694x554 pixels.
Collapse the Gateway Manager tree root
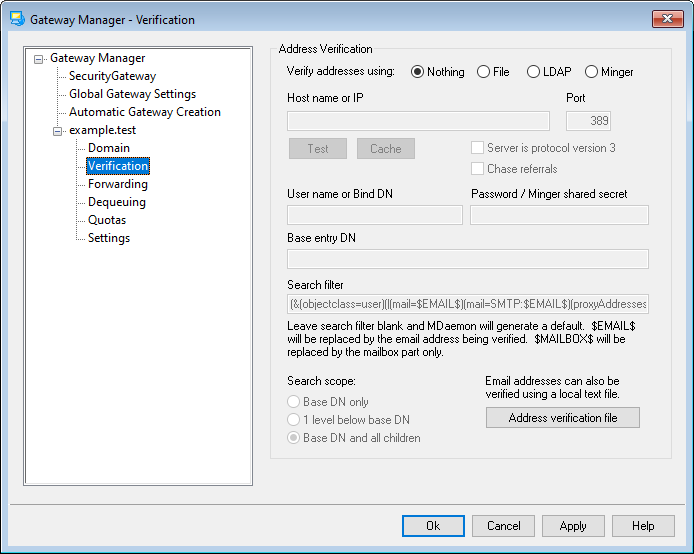39,59
